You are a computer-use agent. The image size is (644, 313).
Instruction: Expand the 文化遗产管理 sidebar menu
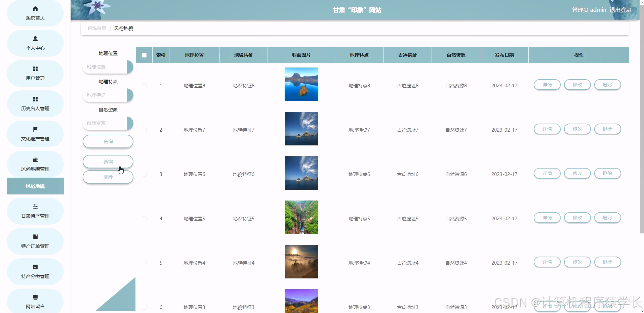[x=35, y=134]
